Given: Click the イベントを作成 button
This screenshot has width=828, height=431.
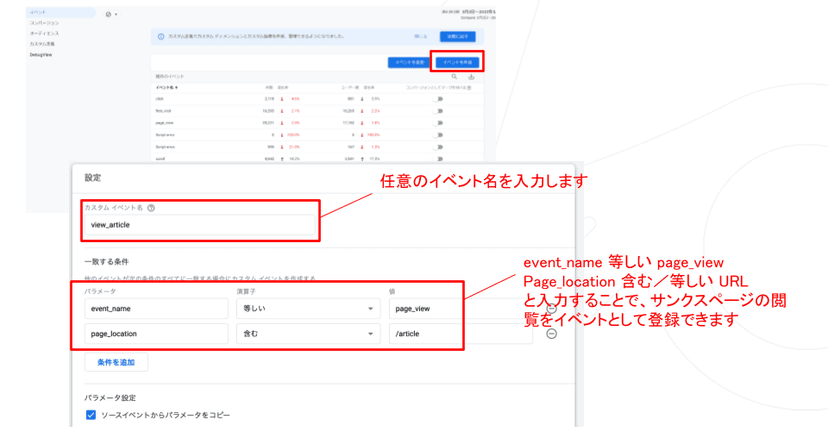Looking at the screenshot, I should pyautogui.click(x=458, y=62).
